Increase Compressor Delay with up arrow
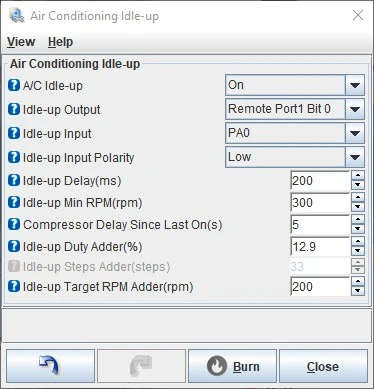This screenshot has width=374, height=389. 358,219
